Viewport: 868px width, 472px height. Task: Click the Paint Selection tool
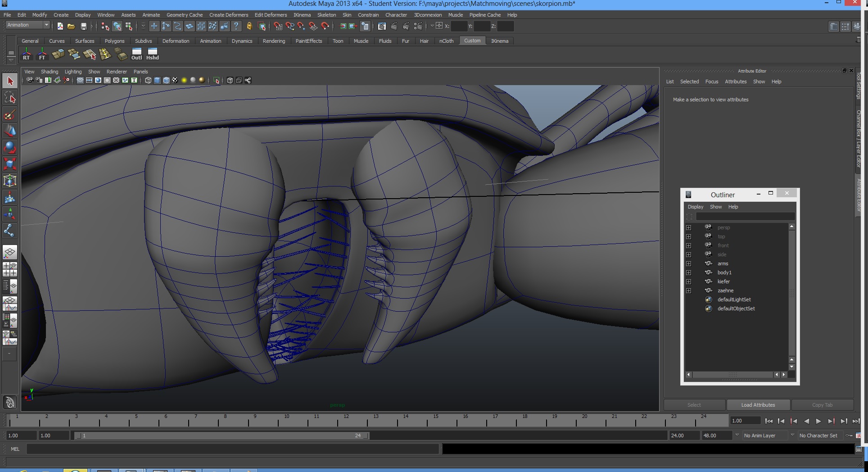click(10, 114)
